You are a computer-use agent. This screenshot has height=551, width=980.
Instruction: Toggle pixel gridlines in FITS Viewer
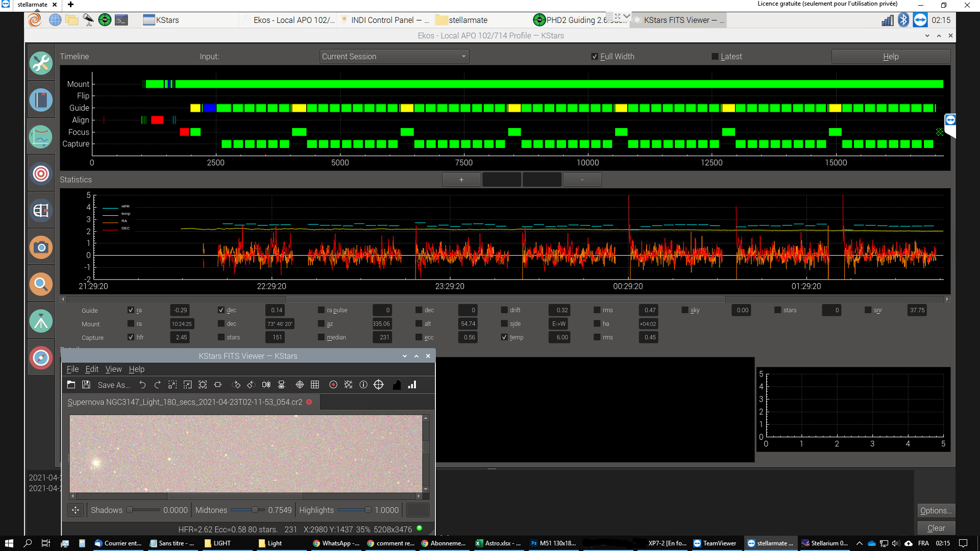pos(315,385)
